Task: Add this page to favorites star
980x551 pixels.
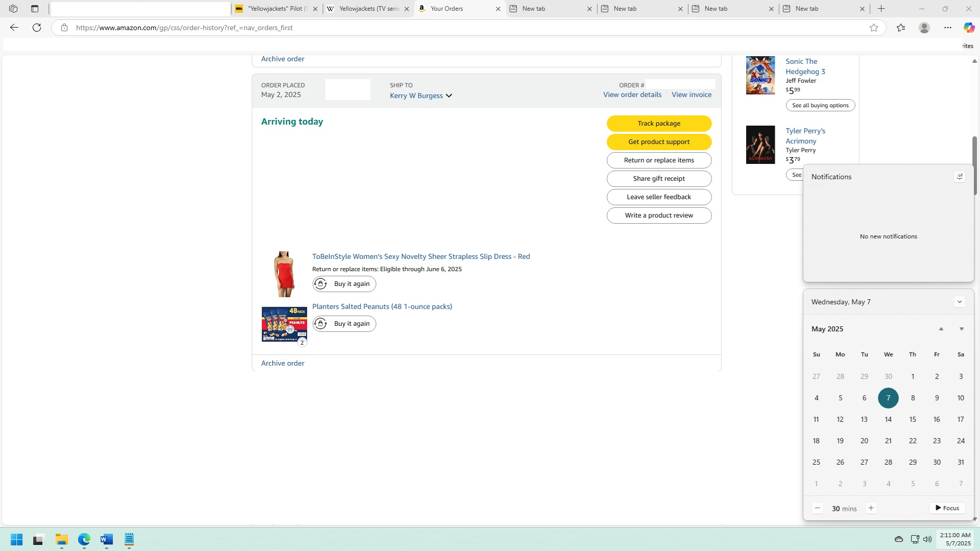Action: 874,28
